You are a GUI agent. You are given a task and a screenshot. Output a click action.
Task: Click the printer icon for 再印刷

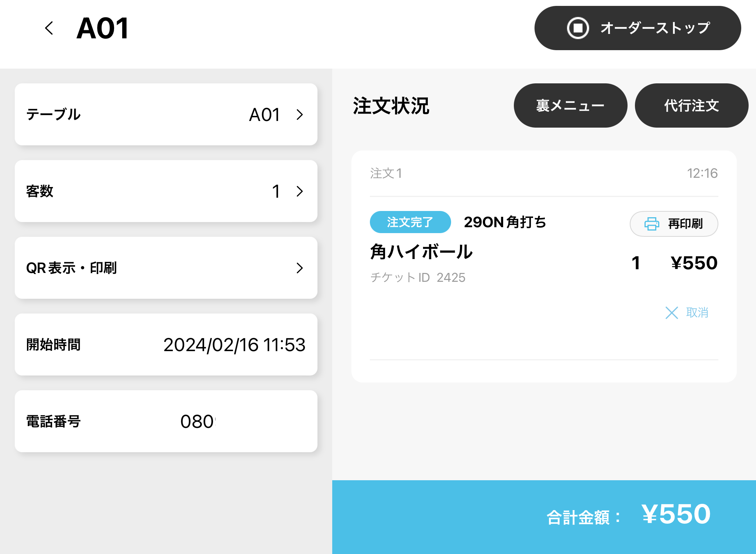(x=652, y=224)
